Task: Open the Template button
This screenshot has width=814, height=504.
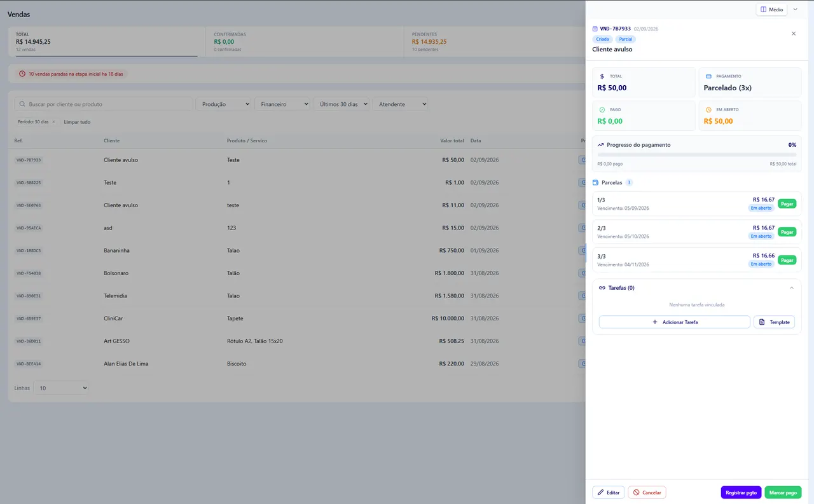Action: click(774, 322)
